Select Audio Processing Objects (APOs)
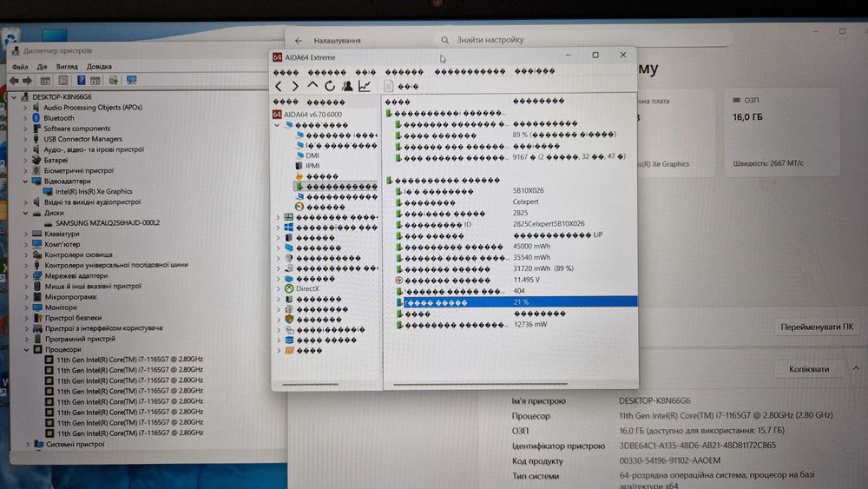This screenshot has width=868, height=489. click(x=93, y=108)
